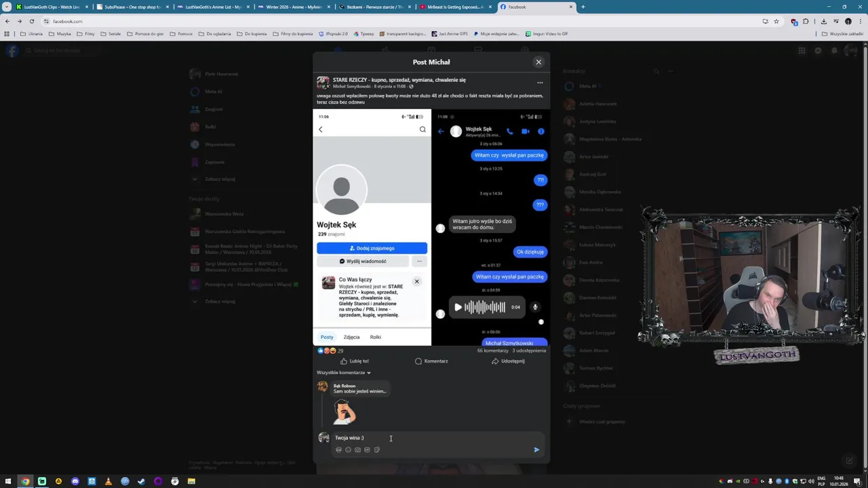Image resolution: width=868 pixels, height=488 pixels.
Task: Open the Just Anime GIFS bookmark
Action: pos(450,33)
